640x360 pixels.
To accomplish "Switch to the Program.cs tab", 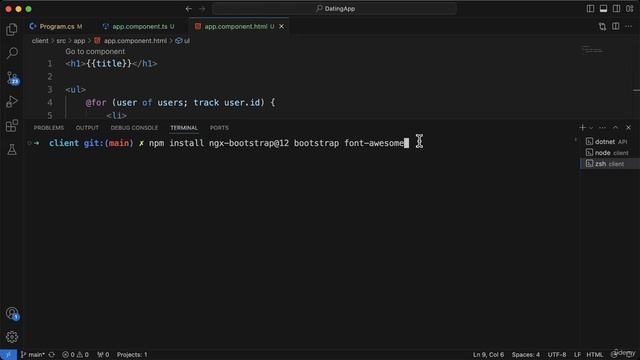I will pyautogui.click(x=56, y=27).
